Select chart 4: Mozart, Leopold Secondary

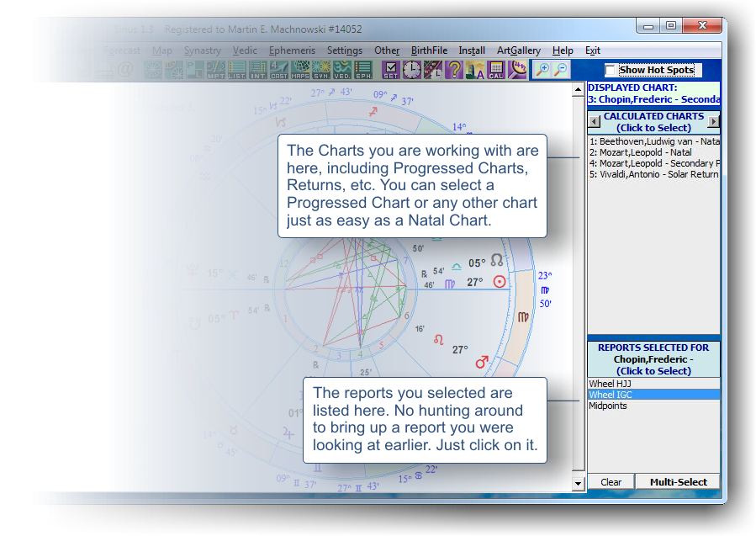654,163
